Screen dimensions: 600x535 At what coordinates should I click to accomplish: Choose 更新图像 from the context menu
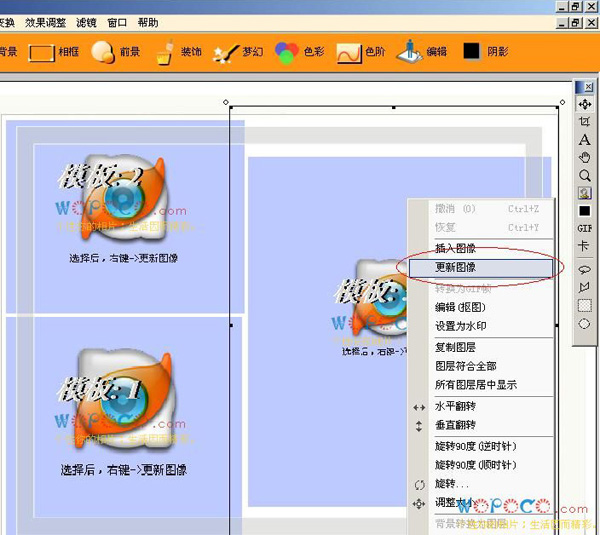(x=481, y=268)
